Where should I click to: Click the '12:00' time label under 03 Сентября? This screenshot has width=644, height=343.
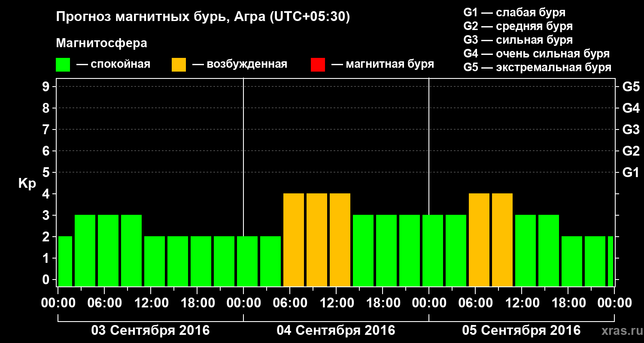point(151,303)
